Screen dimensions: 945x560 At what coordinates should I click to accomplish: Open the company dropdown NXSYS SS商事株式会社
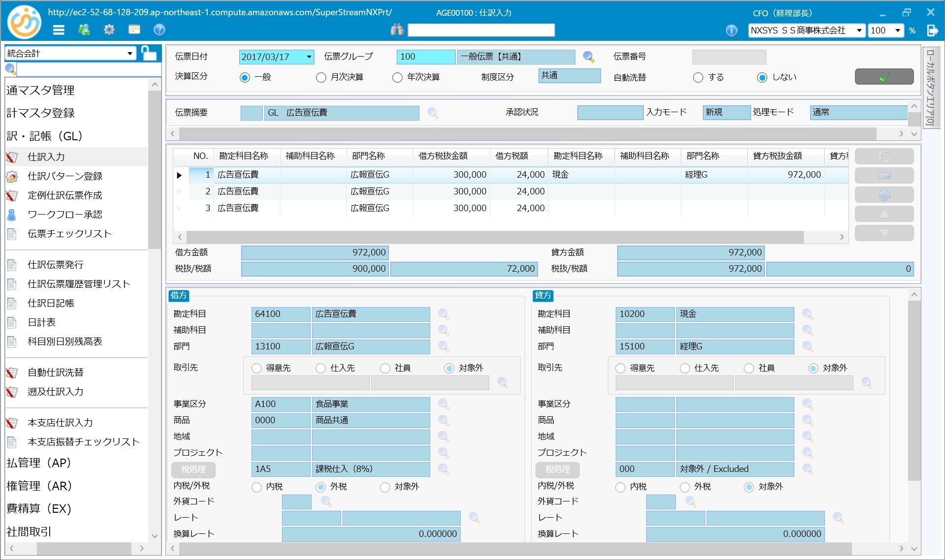[x=859, y=31]
